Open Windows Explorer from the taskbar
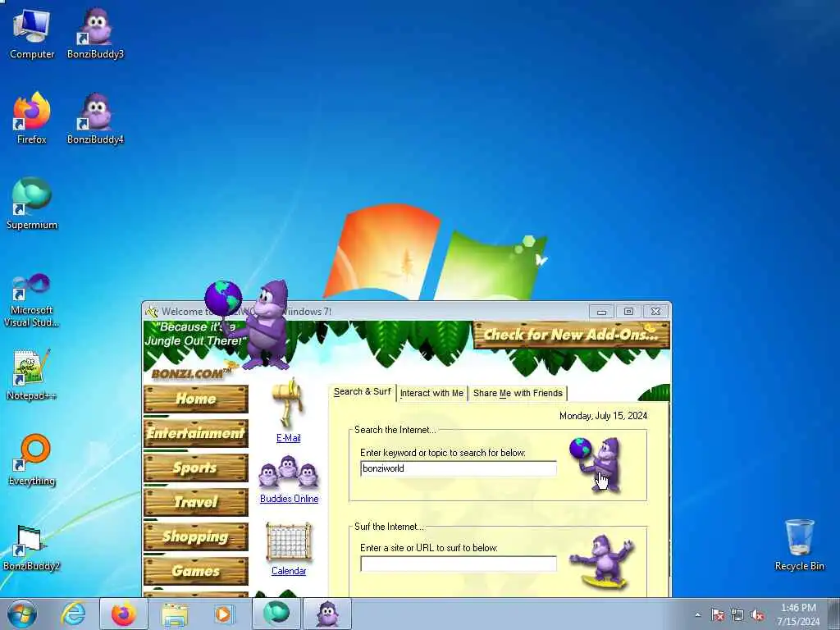 click(x=175, y=614)
